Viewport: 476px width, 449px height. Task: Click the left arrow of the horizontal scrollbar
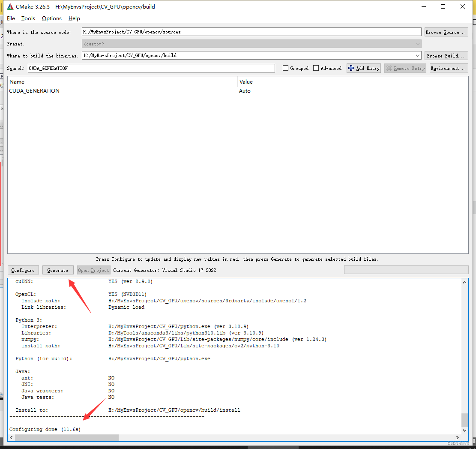tap(11, 437)
